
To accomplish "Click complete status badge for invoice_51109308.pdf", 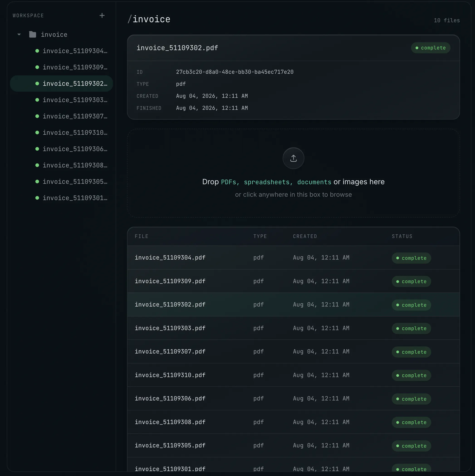I will [x=411, y=422].
